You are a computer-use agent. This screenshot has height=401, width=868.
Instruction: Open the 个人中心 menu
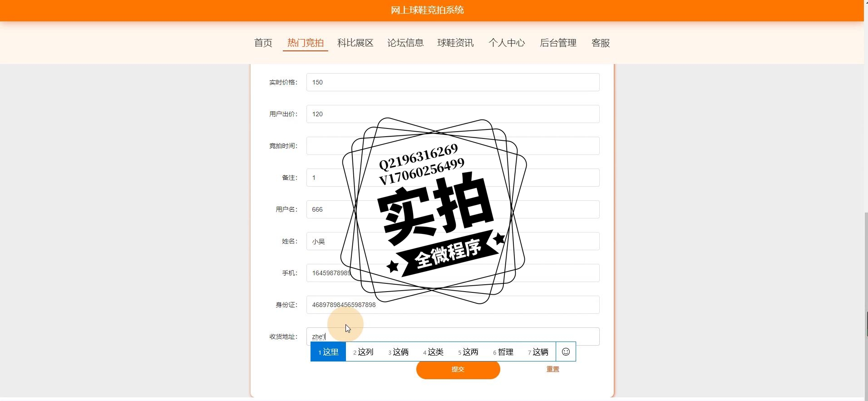(x=507, y=43)
